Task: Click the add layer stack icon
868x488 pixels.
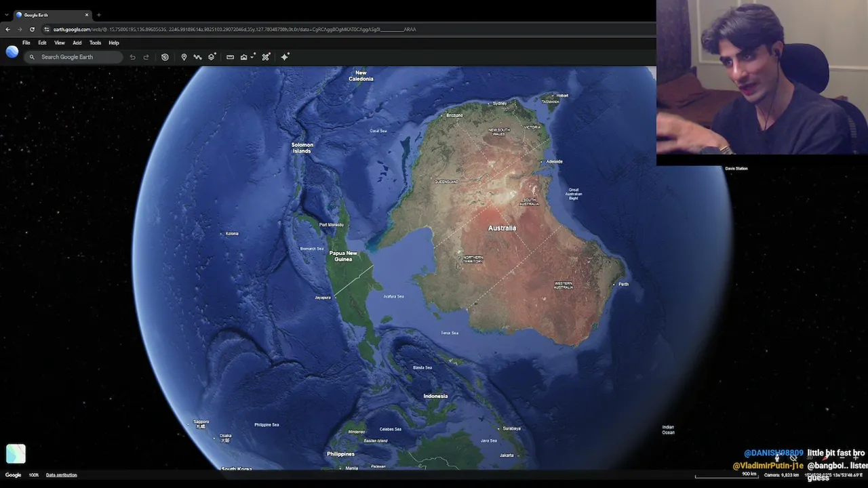Action: pos(212,57)
